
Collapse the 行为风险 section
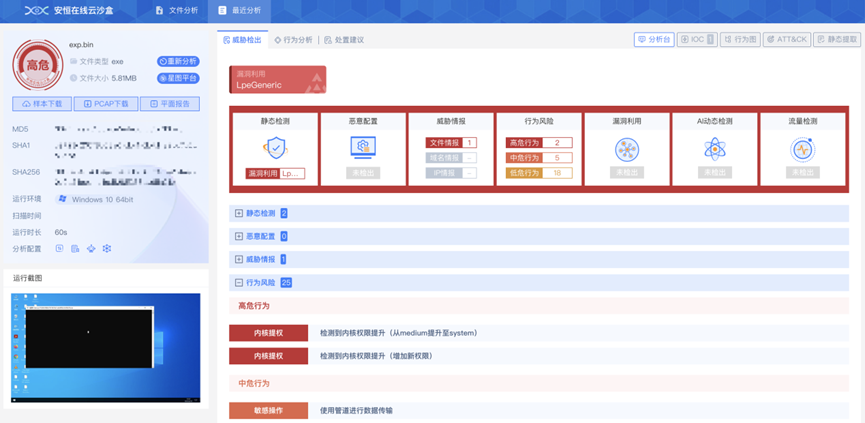[x=239, y=282]
